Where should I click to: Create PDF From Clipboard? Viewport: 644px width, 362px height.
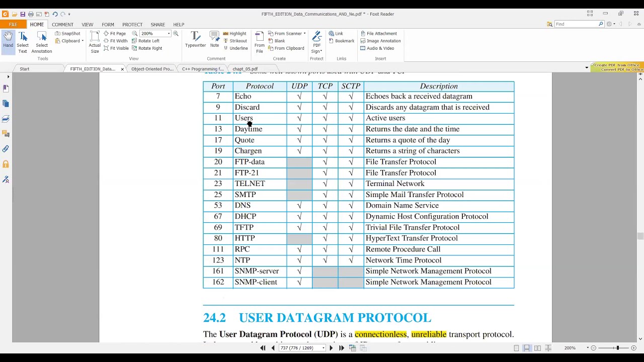[x=286, y=48]
